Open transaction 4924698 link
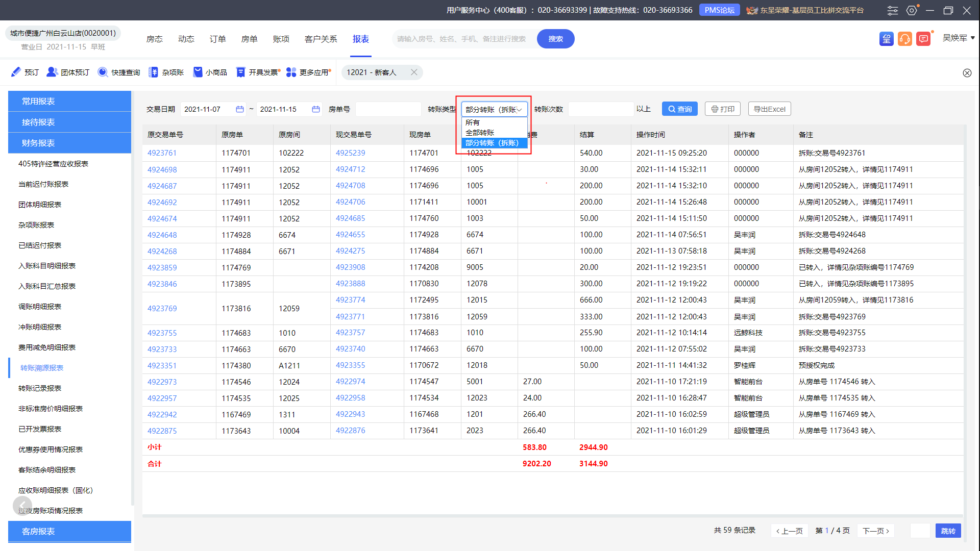Screen dimensions: 980x551 tap(162, 169)
